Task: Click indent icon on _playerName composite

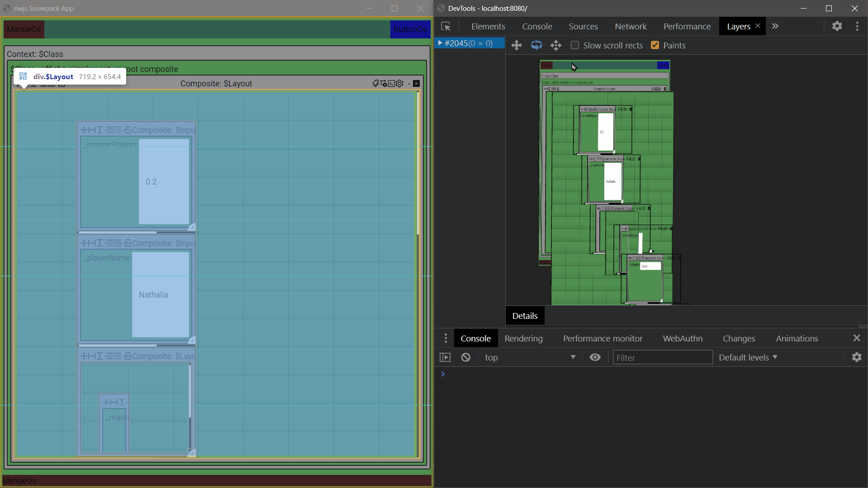Action: point(118,243)
